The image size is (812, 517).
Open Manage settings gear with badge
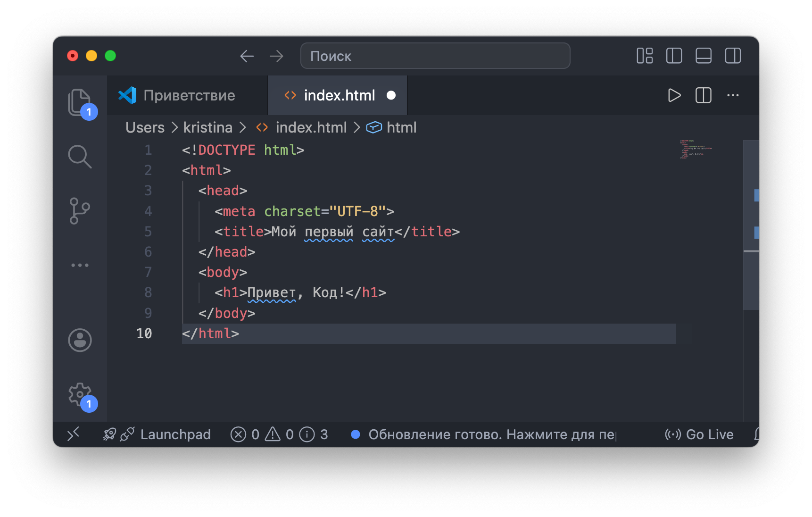pos(80,394)
